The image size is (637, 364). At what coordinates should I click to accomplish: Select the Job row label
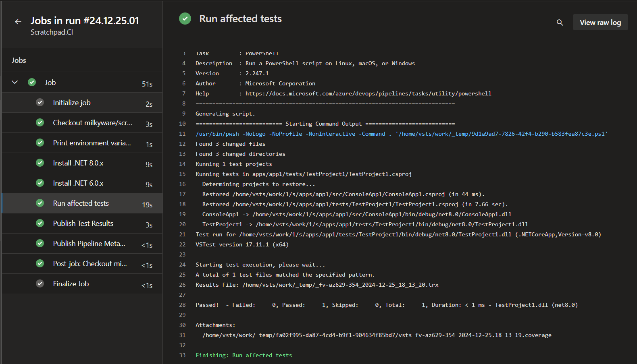tap(50, 82)
